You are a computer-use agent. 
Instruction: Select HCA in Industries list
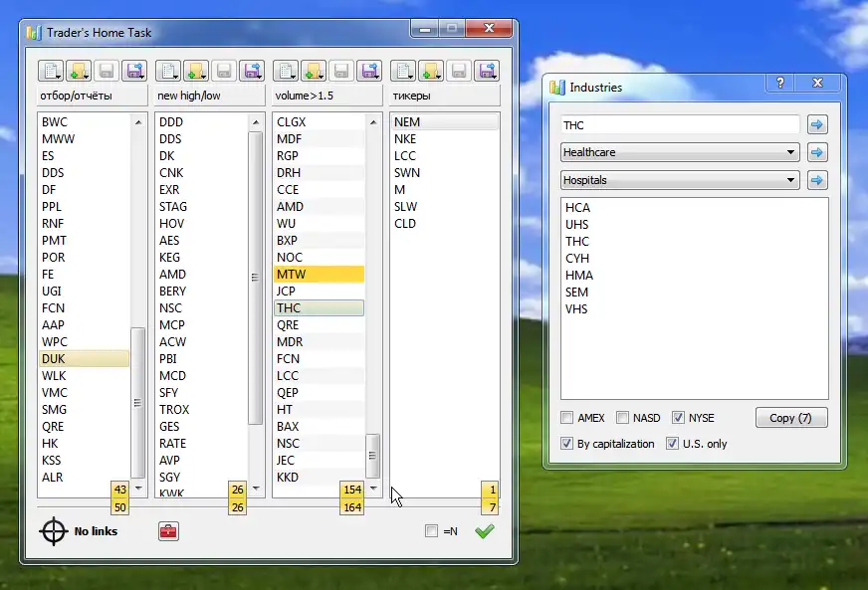coord(694,208)
